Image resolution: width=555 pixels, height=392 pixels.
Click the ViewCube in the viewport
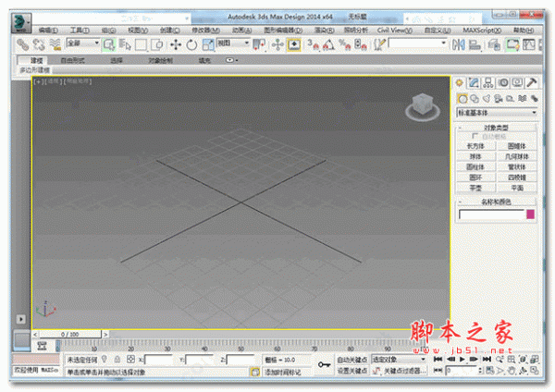coord(418,107)
